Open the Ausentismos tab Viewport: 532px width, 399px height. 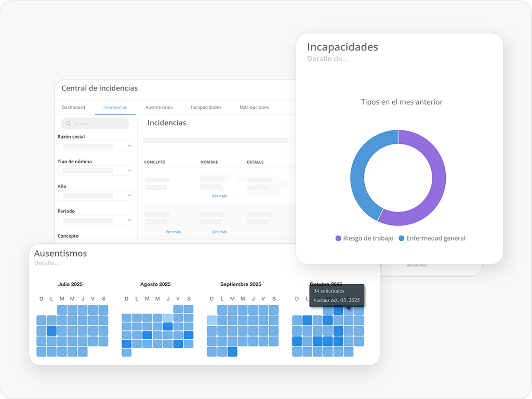coord(159,108)
